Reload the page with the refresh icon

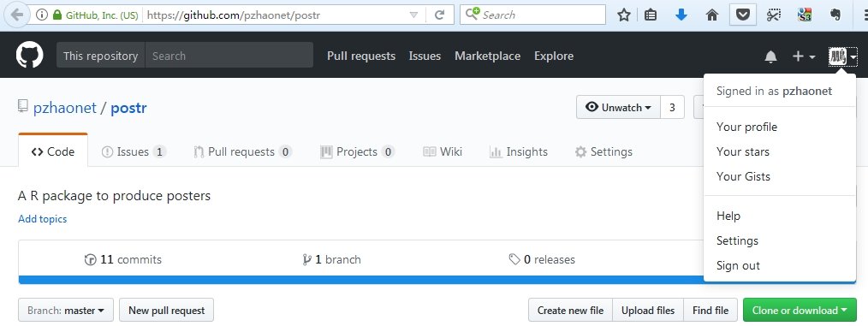pyautogui.click(x=439, y=15)
